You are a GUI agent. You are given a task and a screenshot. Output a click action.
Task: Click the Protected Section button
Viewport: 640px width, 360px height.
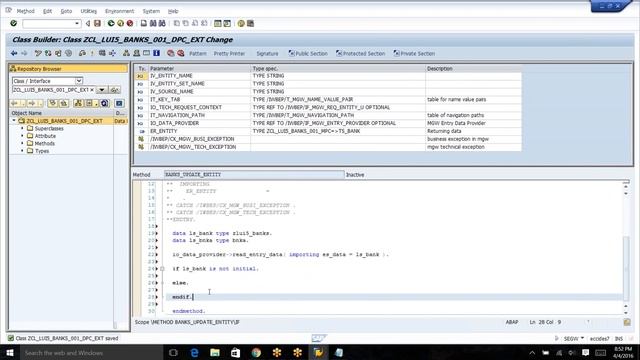click(x=360, y=53)
